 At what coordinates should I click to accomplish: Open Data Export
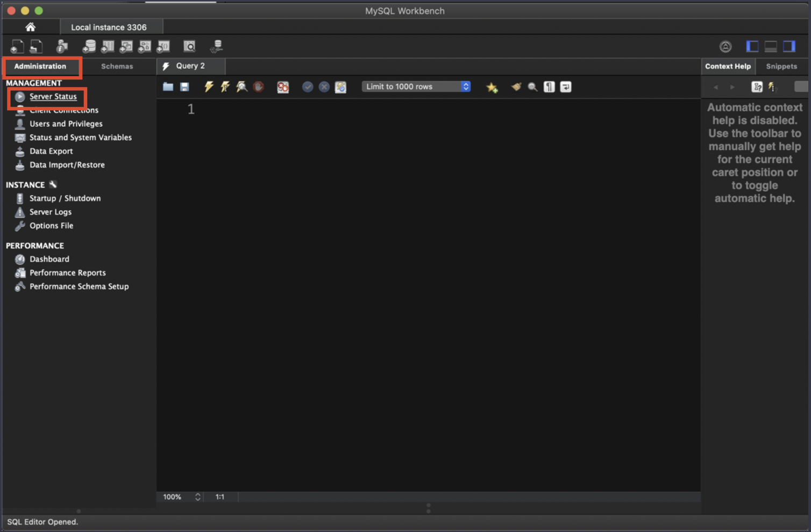51,151
